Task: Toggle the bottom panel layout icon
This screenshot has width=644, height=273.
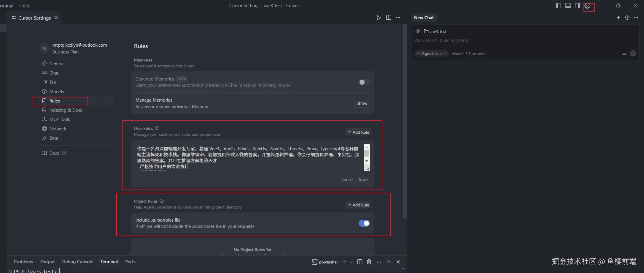Action: tap(568, 6)
